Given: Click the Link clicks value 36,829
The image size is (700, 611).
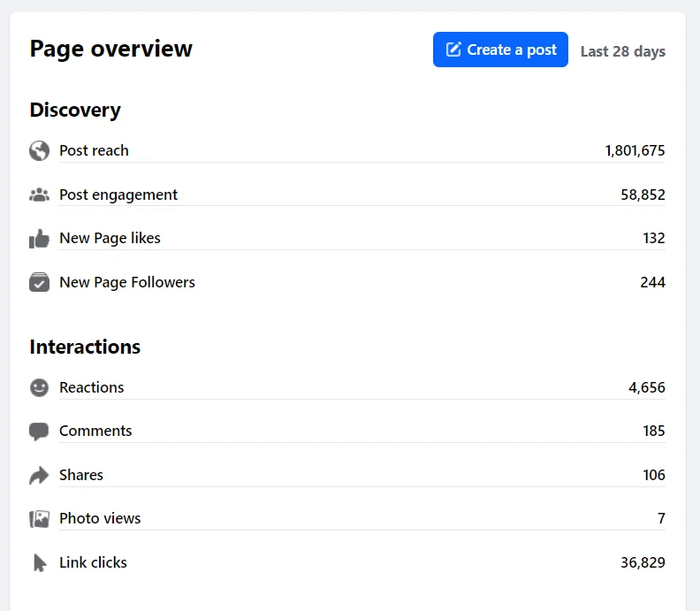Looking at the screenshot, I should pos(643,562).
